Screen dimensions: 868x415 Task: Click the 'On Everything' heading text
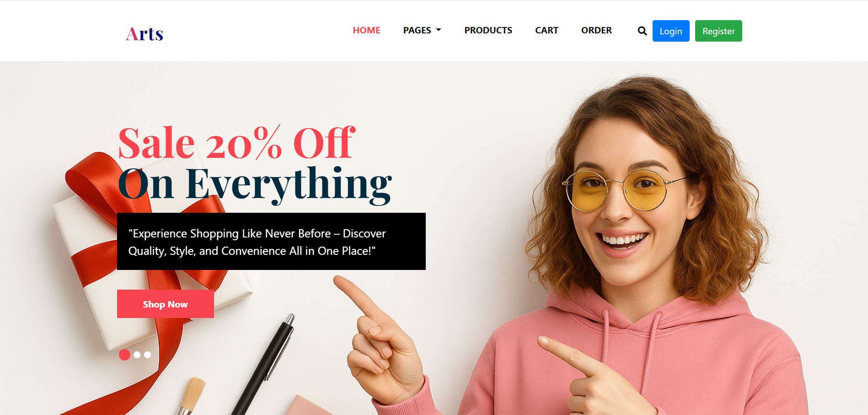point(255,184)
